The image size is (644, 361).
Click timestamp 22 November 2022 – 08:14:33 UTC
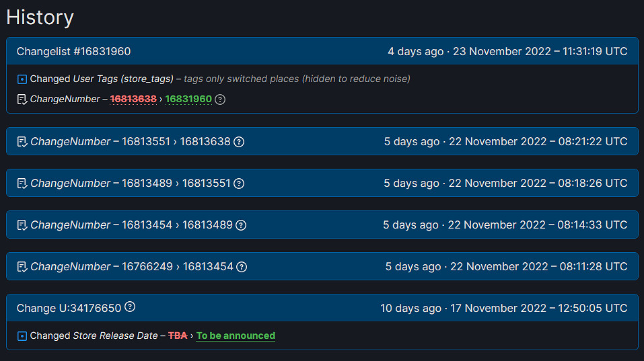coord(538,225)
